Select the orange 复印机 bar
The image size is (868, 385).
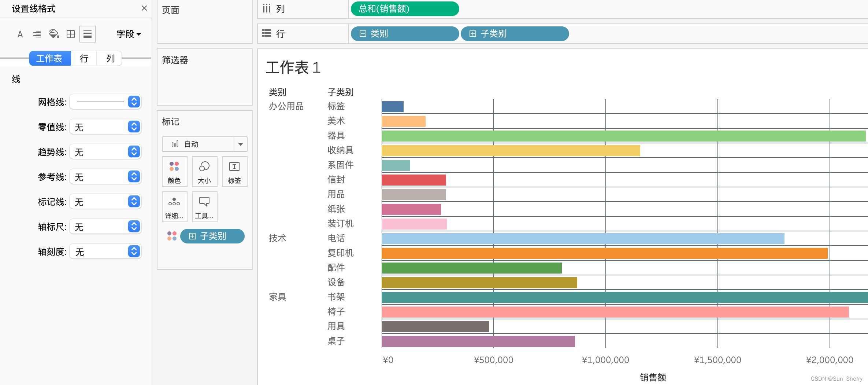coord(605,253)
